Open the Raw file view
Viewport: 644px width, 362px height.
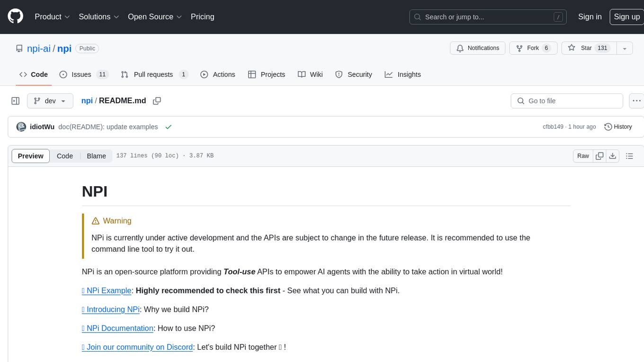click(x=583, y=156)
